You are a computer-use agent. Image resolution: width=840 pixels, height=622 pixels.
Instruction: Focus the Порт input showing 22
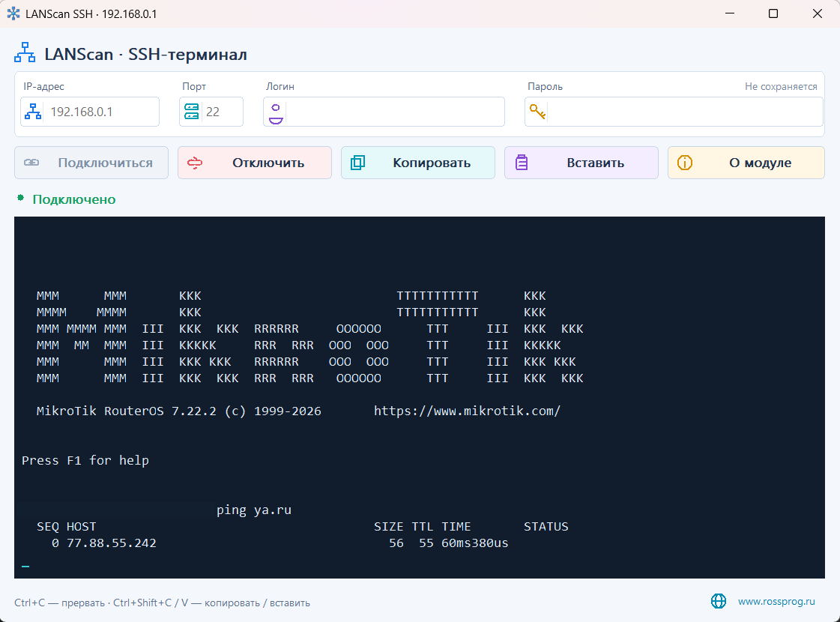[x=211, y=112]
